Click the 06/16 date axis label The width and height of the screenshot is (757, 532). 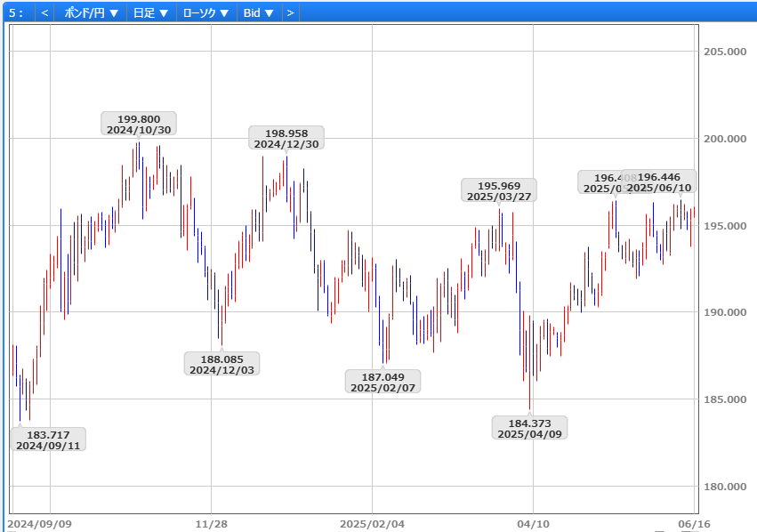pyautogui.click(x=694, y=524)
